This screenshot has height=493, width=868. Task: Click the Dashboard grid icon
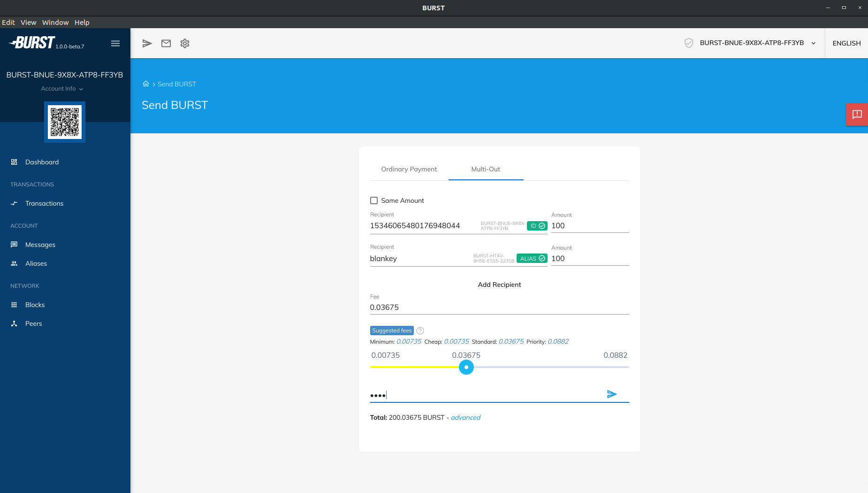point(14,162)
